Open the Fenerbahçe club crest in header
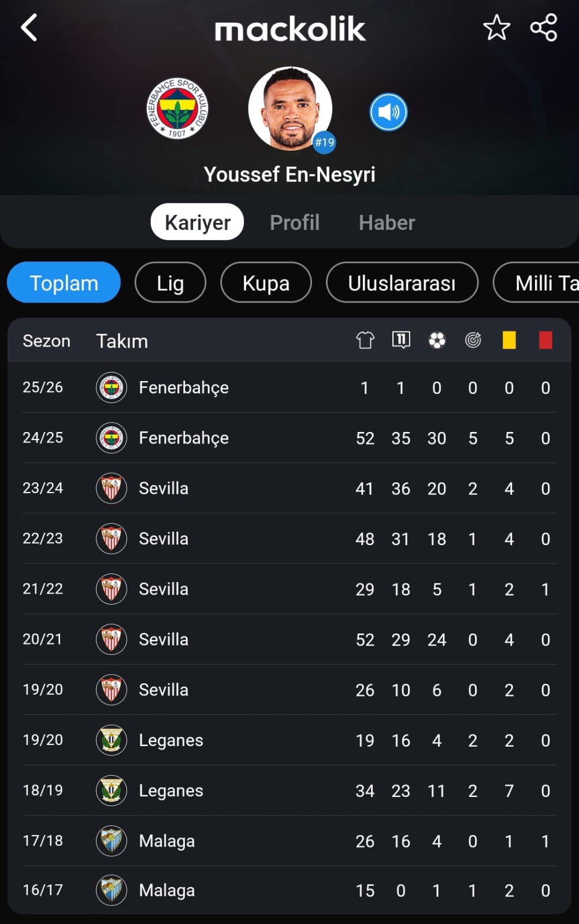Screen dimensions: 579x924 177,109
